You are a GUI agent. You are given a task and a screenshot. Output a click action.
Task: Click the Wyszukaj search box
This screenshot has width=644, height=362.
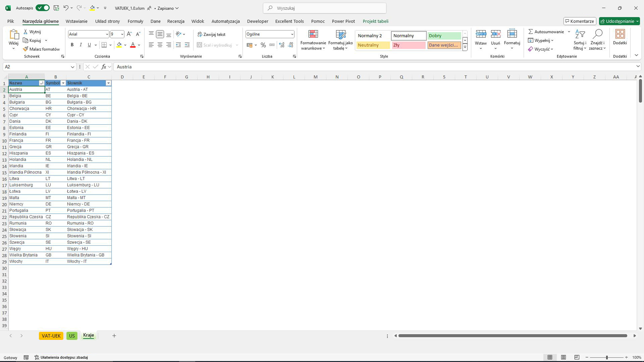click(x=324, y=8)
